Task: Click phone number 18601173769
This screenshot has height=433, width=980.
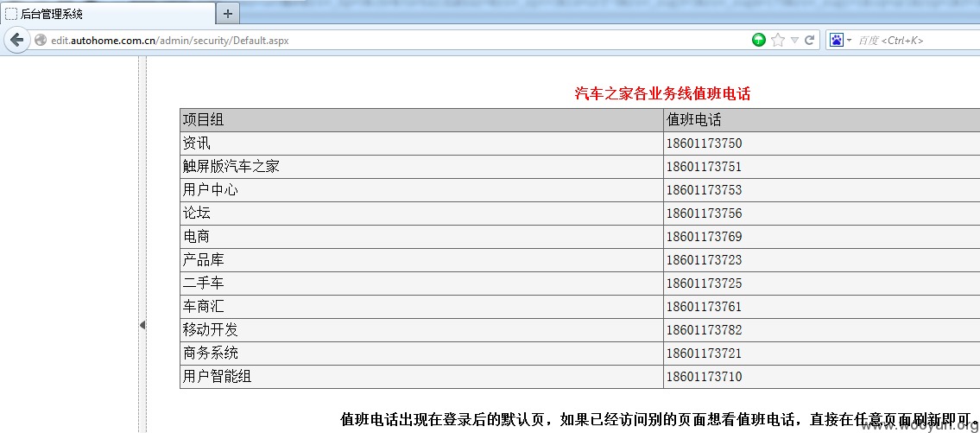Action: pyautogui.click(x=704, y=237)
